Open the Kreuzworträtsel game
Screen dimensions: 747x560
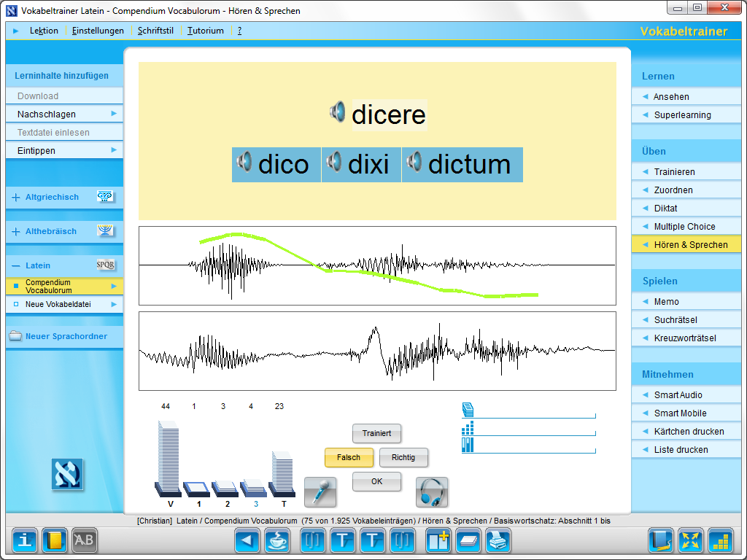[686, 338]
